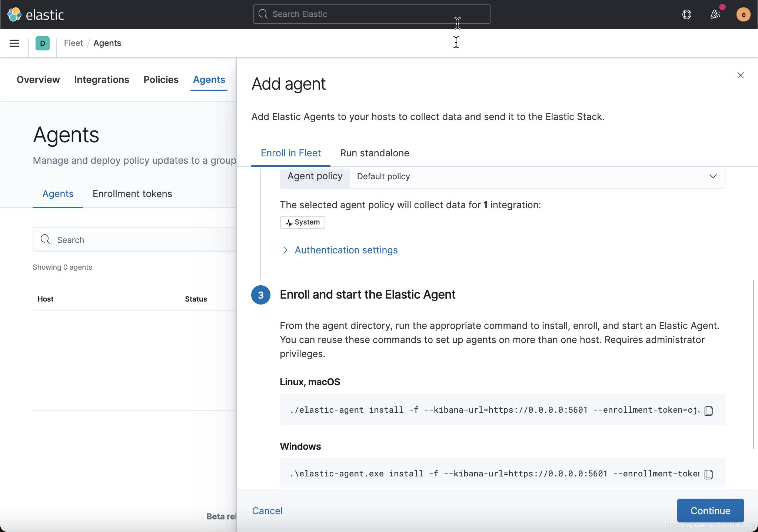Open the Enrollment tokens tab
758x532 pixels.
click(132, 194)
